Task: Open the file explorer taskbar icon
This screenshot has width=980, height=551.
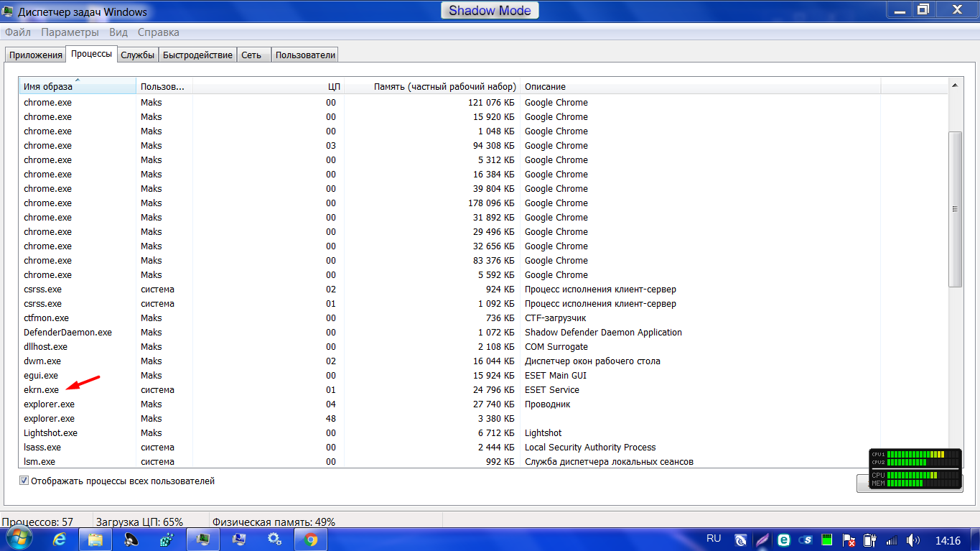Action: (95, 540)
